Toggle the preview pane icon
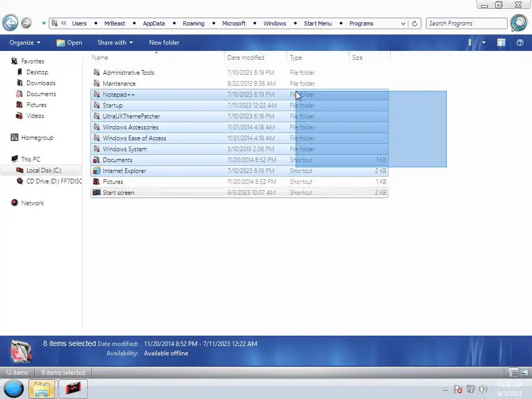Viewport: 532px width, 399px height. pyautogui.click(x=501, y=43)
